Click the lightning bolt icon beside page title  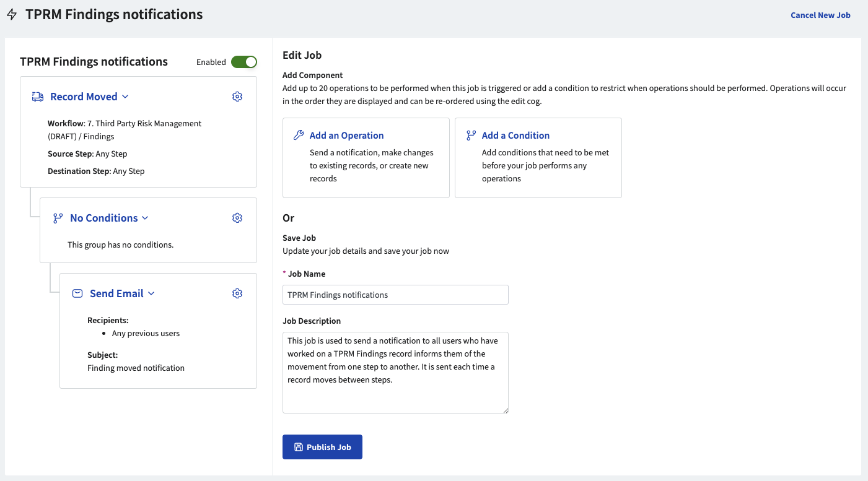coord(11,15)
